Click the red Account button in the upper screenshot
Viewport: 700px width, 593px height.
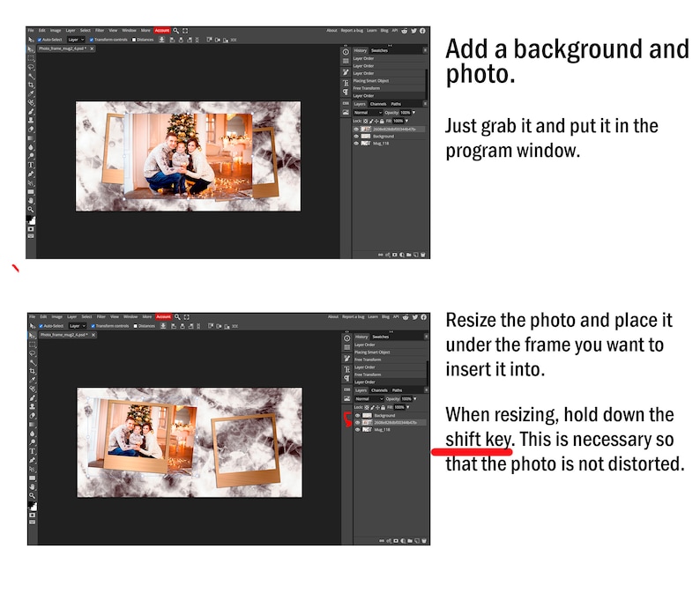162,30
